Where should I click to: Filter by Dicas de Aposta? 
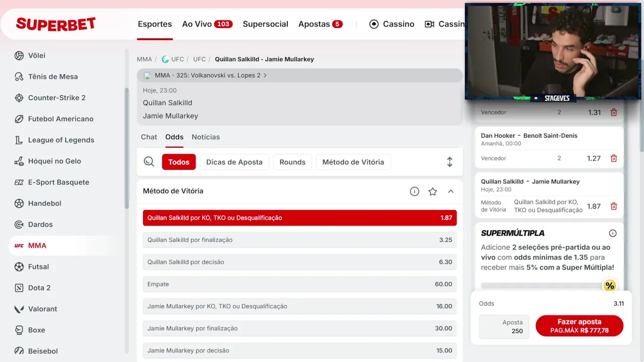[234, 162]
